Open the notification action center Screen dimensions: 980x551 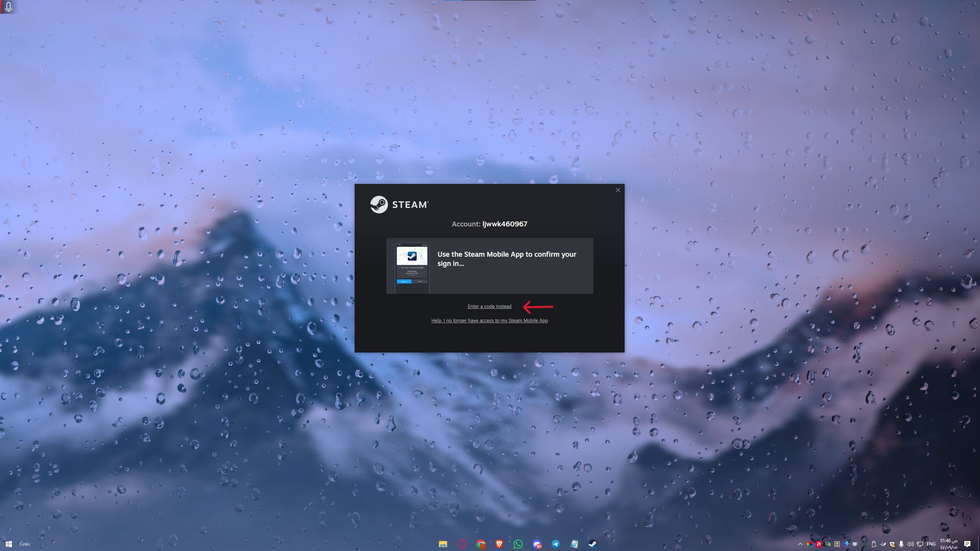click(967, 544)
